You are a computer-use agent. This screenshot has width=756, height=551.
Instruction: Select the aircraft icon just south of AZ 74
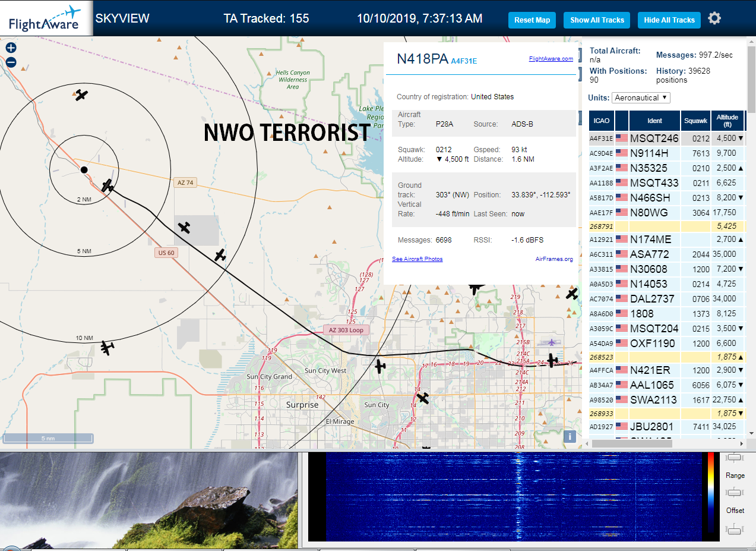pos(185,227)
